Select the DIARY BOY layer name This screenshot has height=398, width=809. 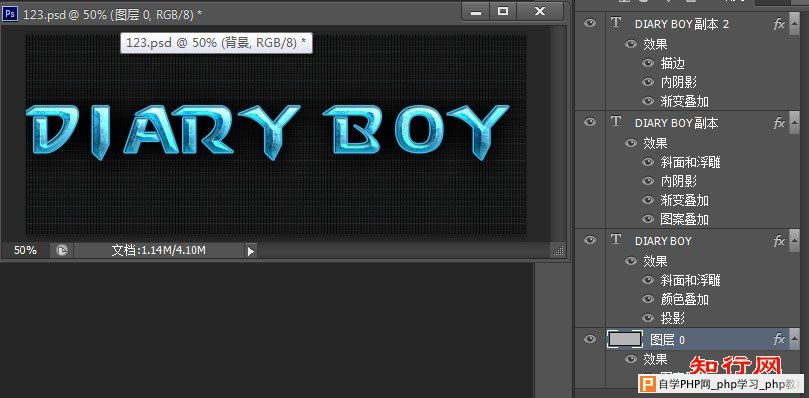tap(663, 241)
